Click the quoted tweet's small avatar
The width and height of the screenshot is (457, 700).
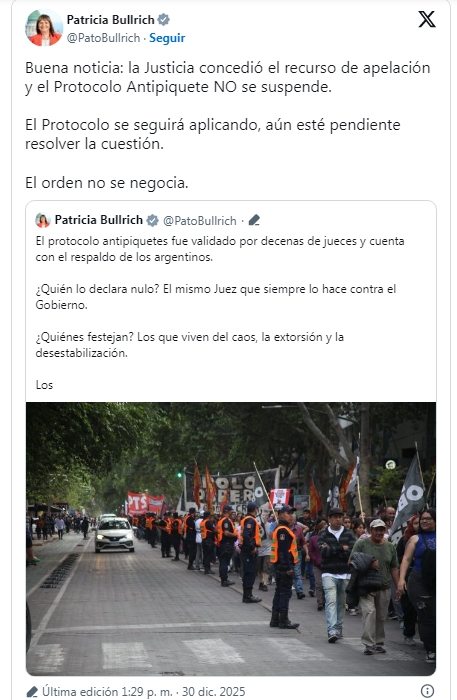43,220
